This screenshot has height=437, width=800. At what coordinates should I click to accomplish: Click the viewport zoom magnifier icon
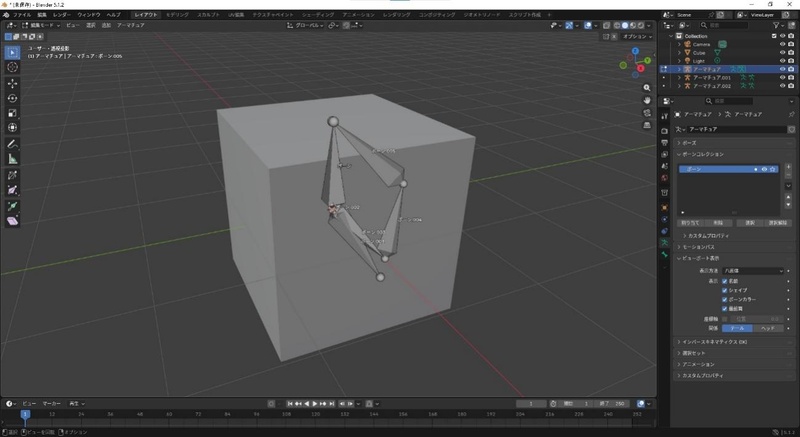(647, 88)
